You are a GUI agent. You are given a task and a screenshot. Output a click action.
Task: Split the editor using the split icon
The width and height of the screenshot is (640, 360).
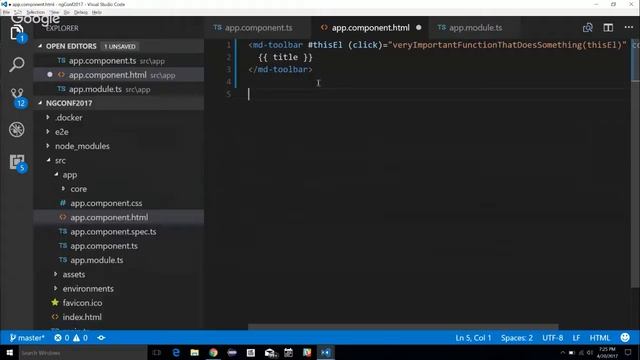[x=608, y=27]
